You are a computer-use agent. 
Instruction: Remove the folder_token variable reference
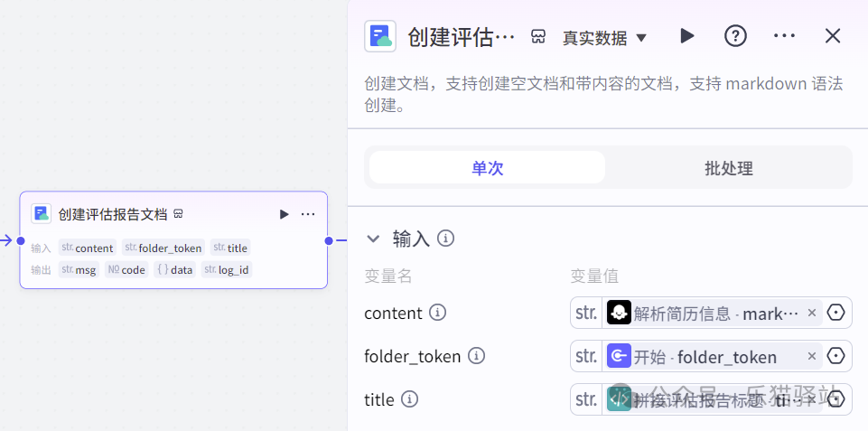tap(811, 356)
